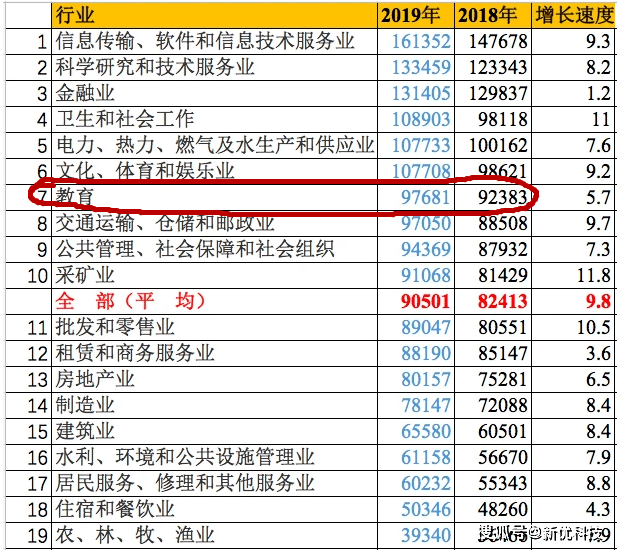Select the 2019年 column header
Image resolution: width=617 pixels, height=550 pixels.
(x=416, y=15)
